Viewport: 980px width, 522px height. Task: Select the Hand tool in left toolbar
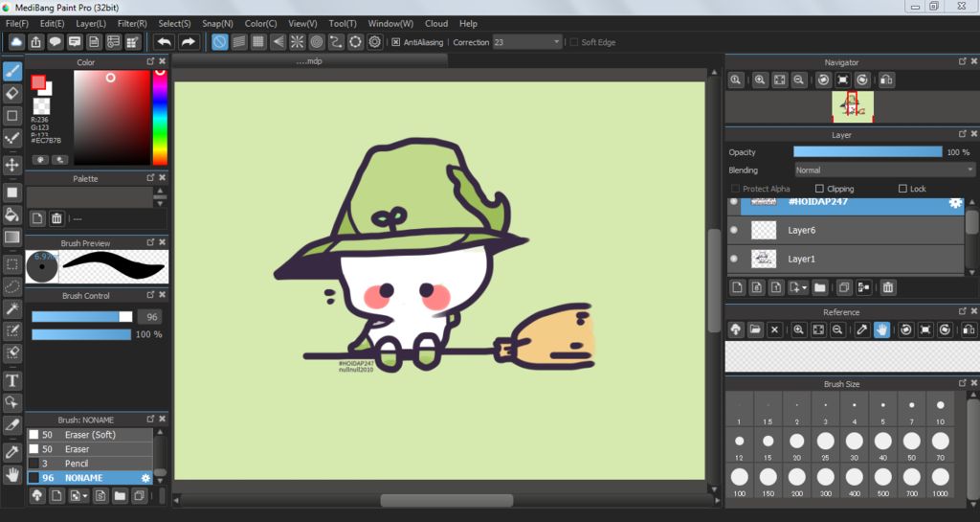(11, 474)
